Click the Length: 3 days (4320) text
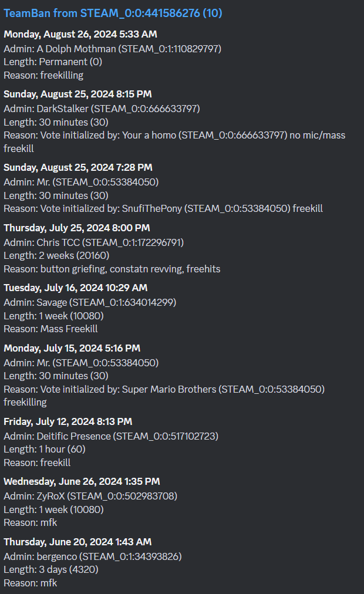Viewport: 364px width, 594px height. pos(51,570)
